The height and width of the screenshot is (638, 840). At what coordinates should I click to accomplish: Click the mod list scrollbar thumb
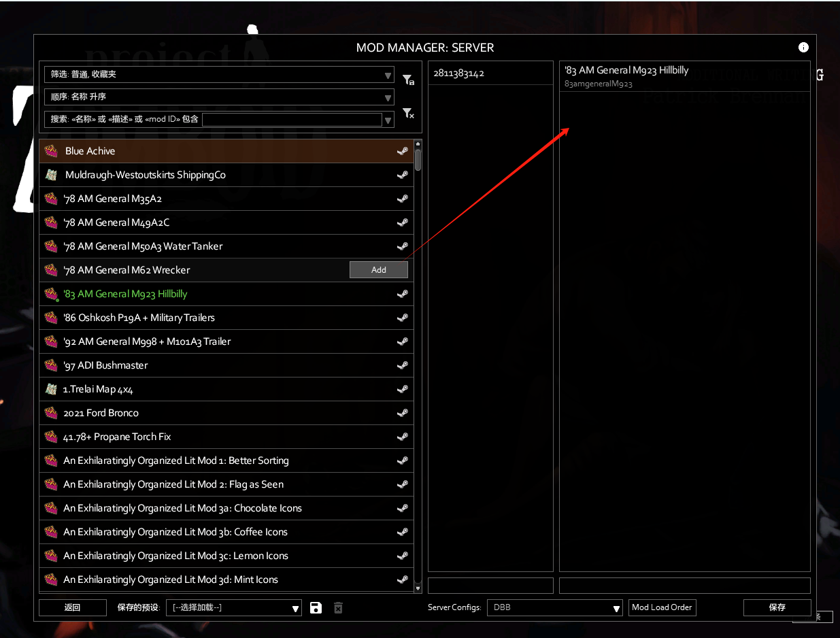pos(418,160)
